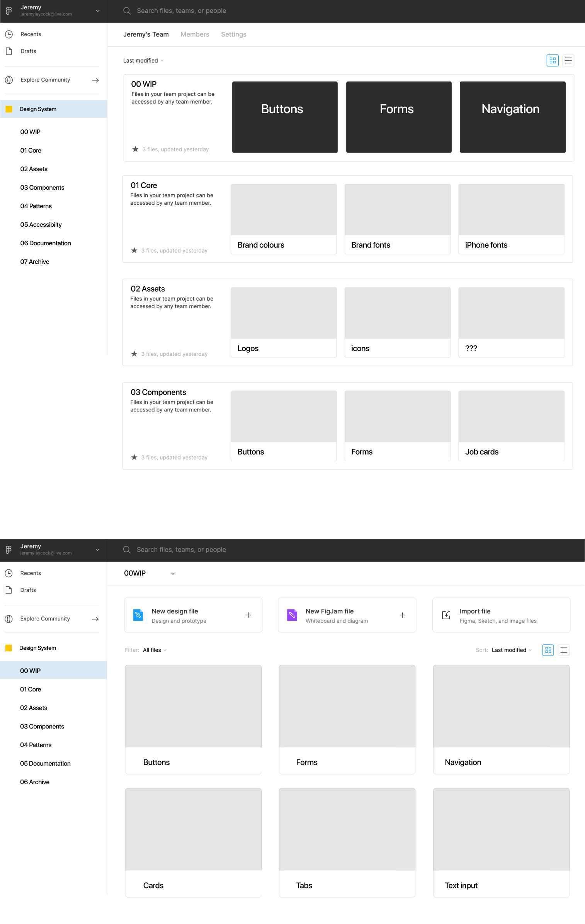Screen dimensions: 585x924
Task: Switch to the Settings tab
Action: coord(234,34)
